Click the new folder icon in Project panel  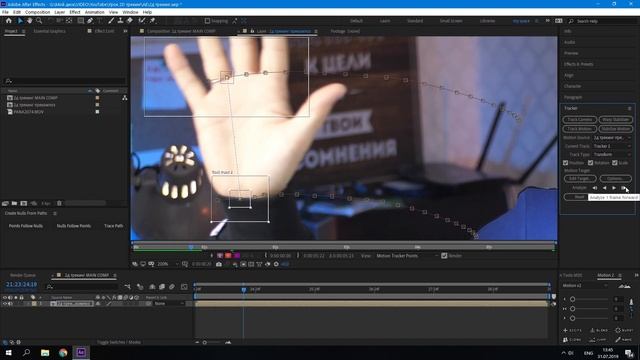[14, 203]
